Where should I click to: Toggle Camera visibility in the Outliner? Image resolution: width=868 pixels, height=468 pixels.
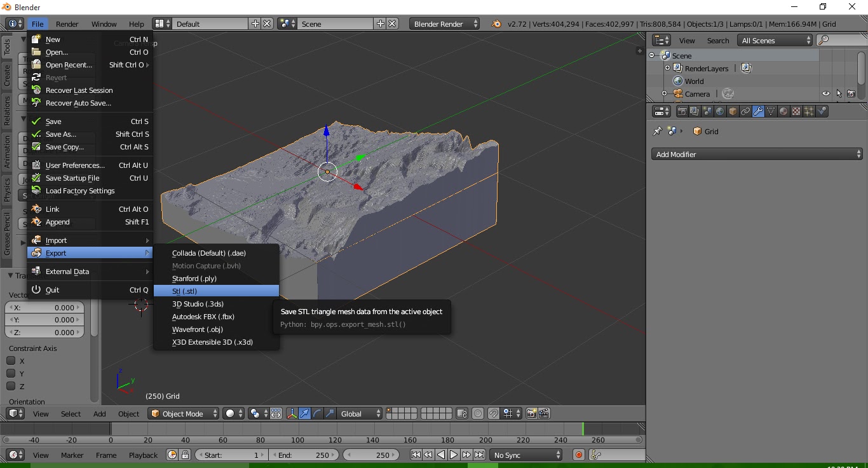pos(825,93)
